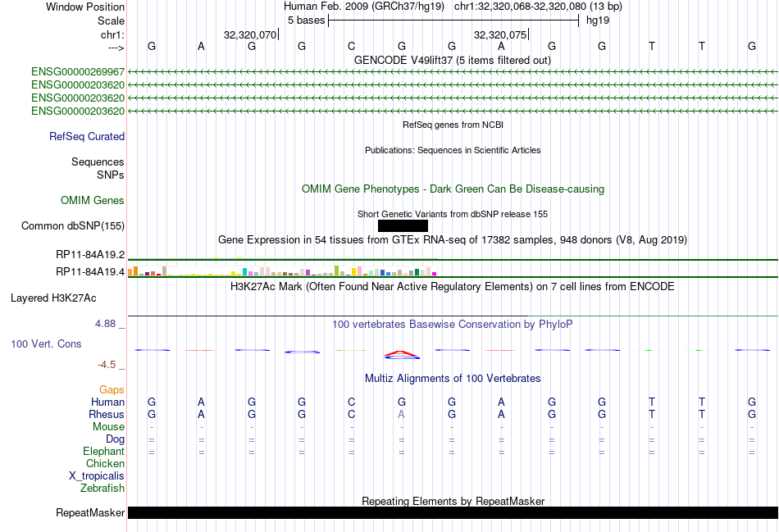
Task: Click the RepeatMasker track label
Action: 90,512
